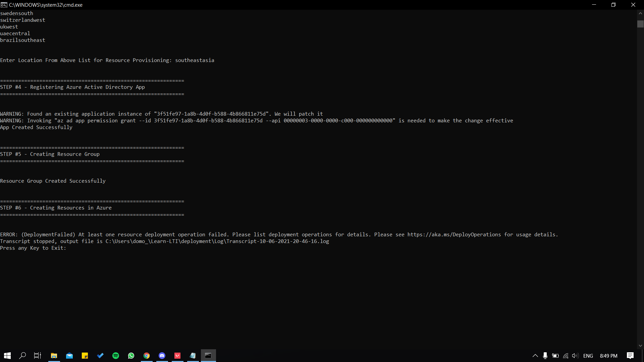Switch windows with Task View
Viewport: 644px width, 362px height.
pos(37,356)
